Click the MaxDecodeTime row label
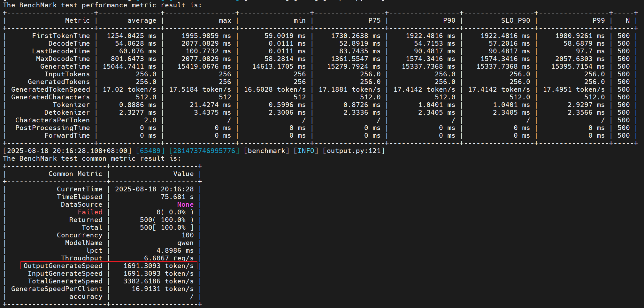The height and width of the screenshot is (308, 644). click(x=63, y=59)
